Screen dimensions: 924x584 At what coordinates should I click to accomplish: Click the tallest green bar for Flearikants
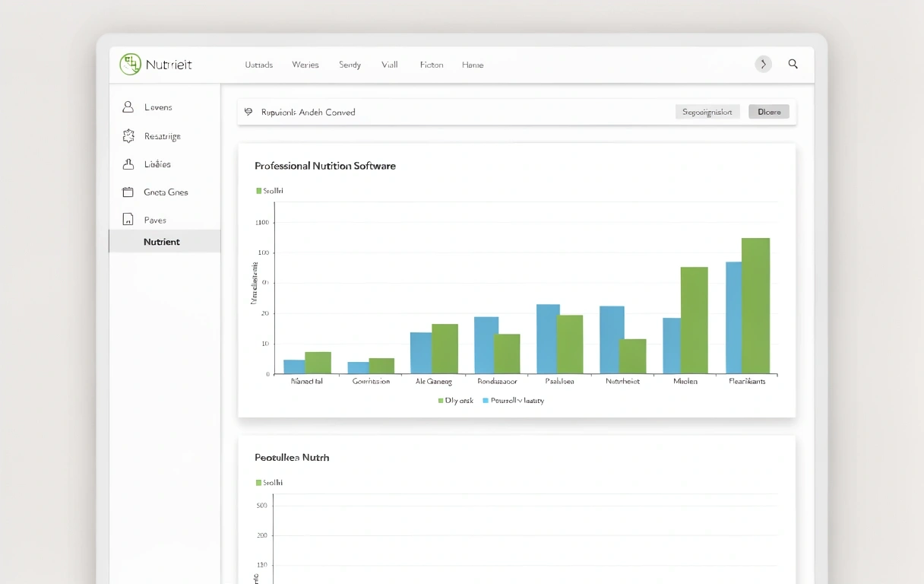755,306
